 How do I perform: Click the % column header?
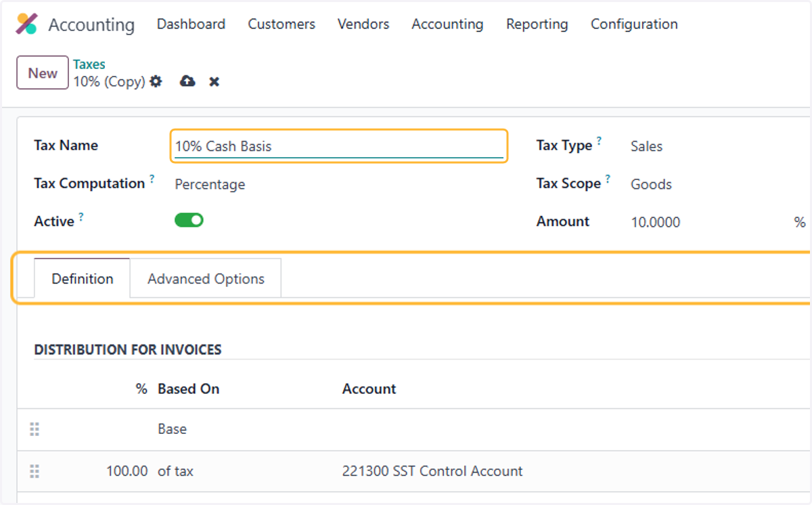coord(141,389)
